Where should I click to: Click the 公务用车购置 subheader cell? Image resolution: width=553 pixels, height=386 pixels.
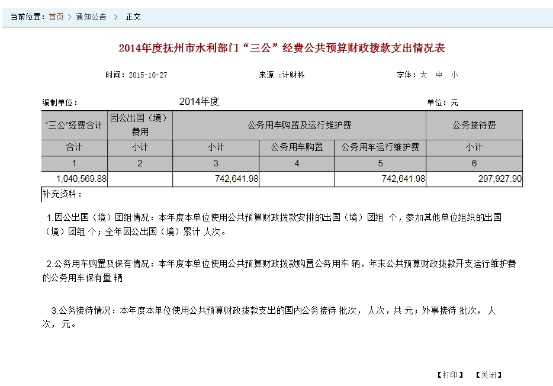click(x=297, y=147)
